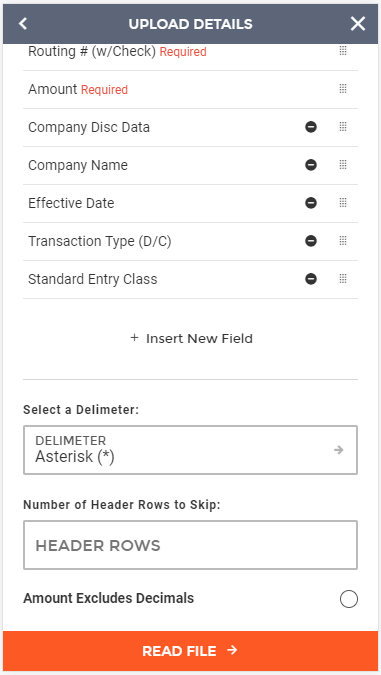Viewport: 381px width, 675px height.
Task: Close the Upload Details panel
Action: point(358,24)
